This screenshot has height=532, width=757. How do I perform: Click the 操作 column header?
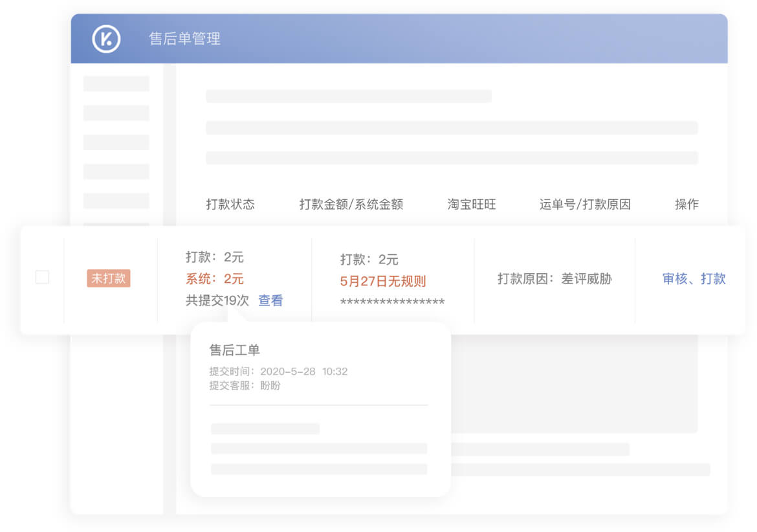coord(686,205)
